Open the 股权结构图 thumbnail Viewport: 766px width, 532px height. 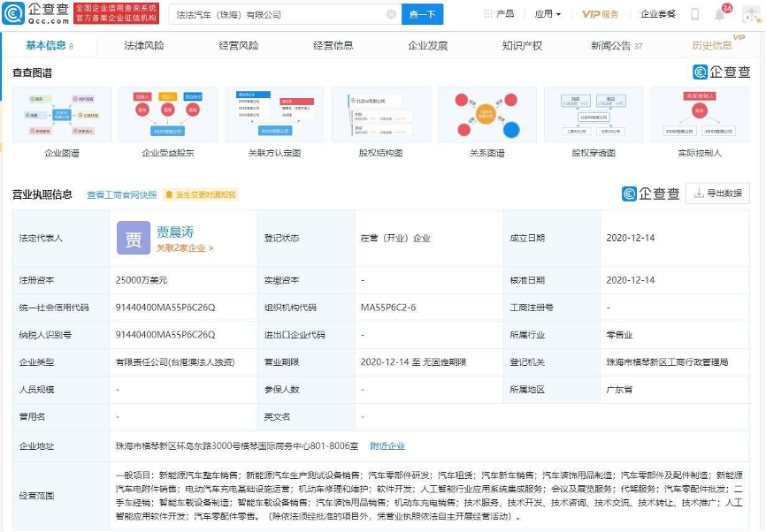[x=380, y=116]
